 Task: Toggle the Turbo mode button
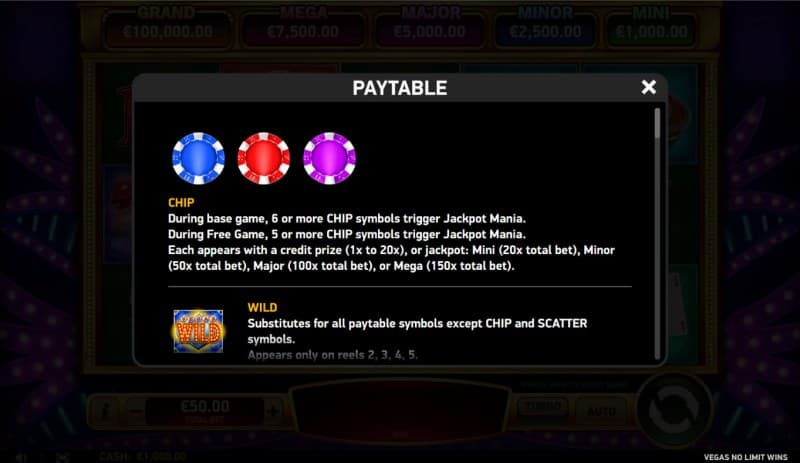(543, 408)
